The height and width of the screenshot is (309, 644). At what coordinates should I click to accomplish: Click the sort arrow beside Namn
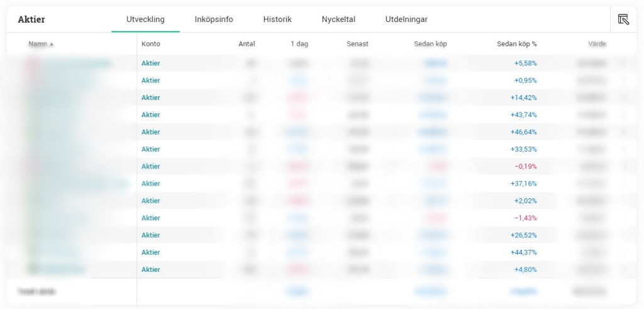[52, 45]
